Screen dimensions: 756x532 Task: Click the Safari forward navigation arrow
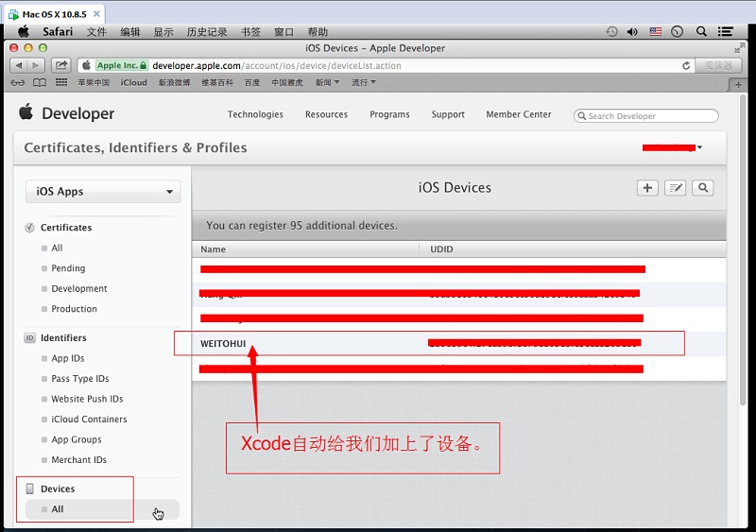[x=36, y=65]
